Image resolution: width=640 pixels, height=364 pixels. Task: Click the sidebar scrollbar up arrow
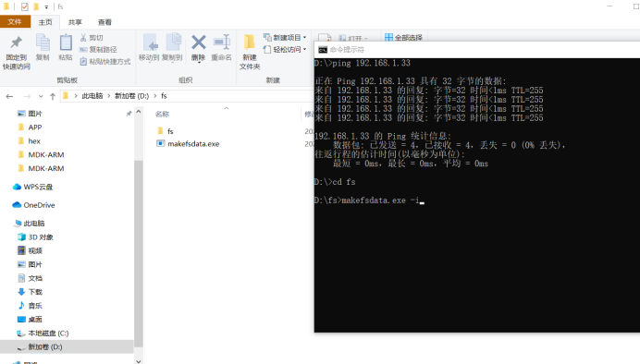point(139,111)
